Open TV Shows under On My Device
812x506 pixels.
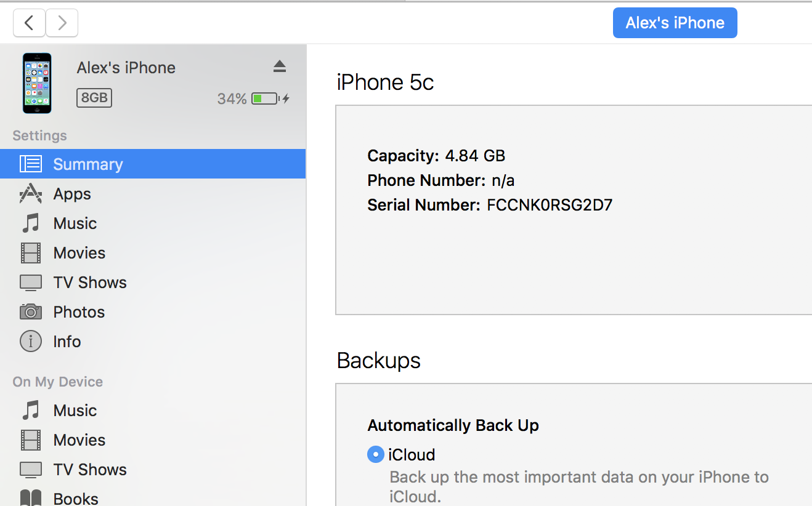tap(89, 470)
